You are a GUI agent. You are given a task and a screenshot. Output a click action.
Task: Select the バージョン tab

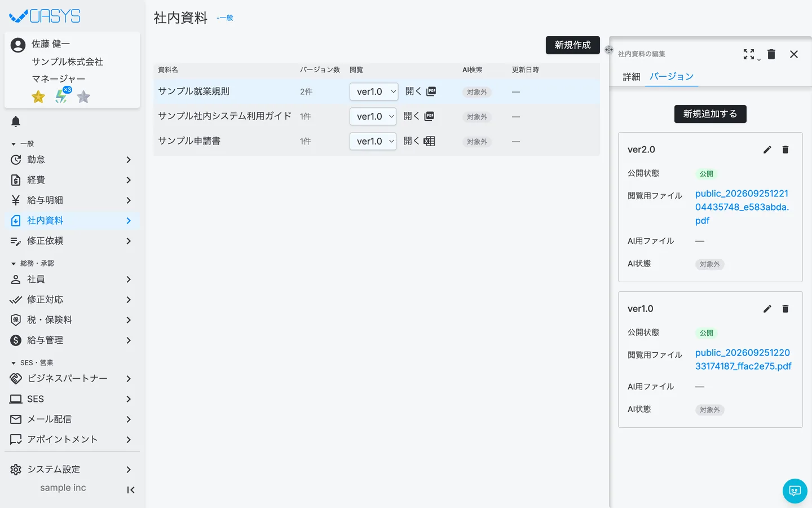pyautogui.click(x=672, y=77)
